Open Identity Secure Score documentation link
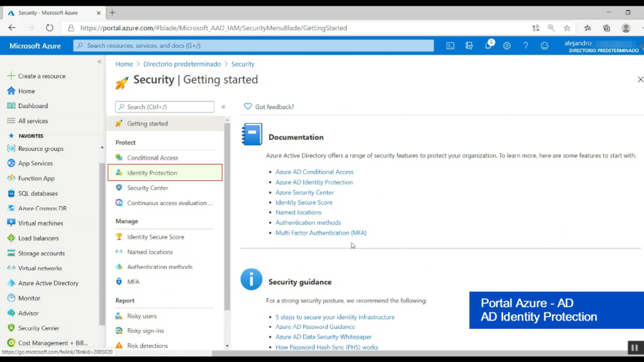 pos(304,202)
